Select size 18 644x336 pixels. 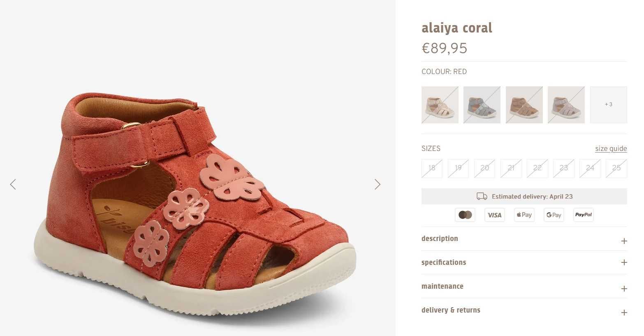(432, 168)
